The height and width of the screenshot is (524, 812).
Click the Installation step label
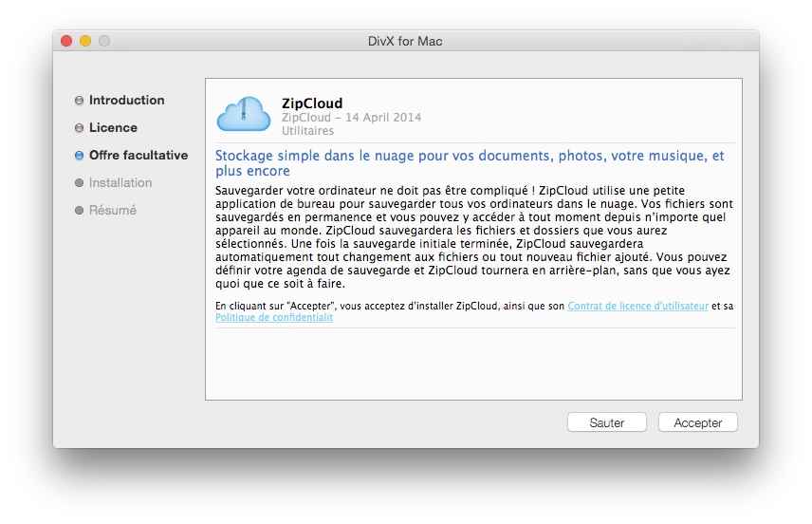coord(120,183)
